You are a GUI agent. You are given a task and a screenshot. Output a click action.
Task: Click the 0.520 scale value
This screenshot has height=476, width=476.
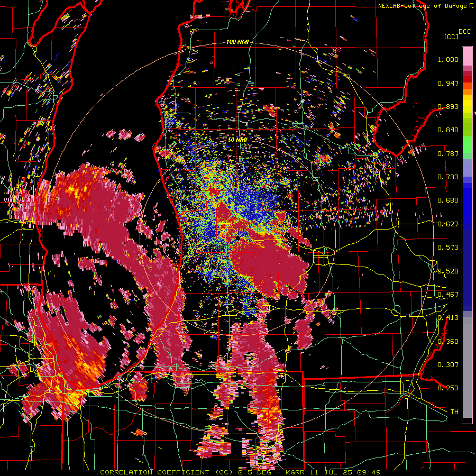448,271
